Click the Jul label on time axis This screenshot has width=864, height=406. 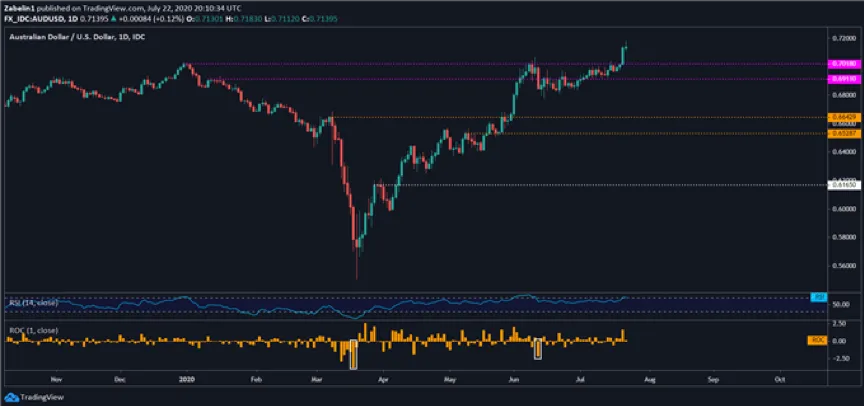coord(580,379)
